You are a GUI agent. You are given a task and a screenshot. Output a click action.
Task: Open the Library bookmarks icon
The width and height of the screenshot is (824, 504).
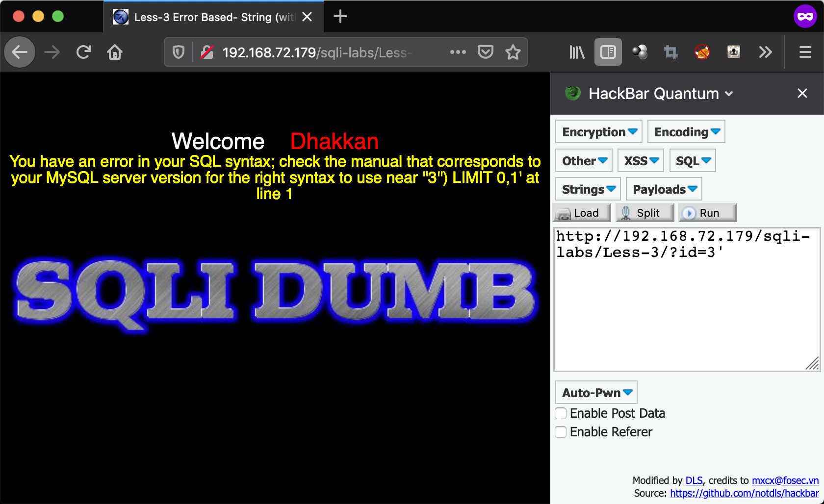pos(577,52)
